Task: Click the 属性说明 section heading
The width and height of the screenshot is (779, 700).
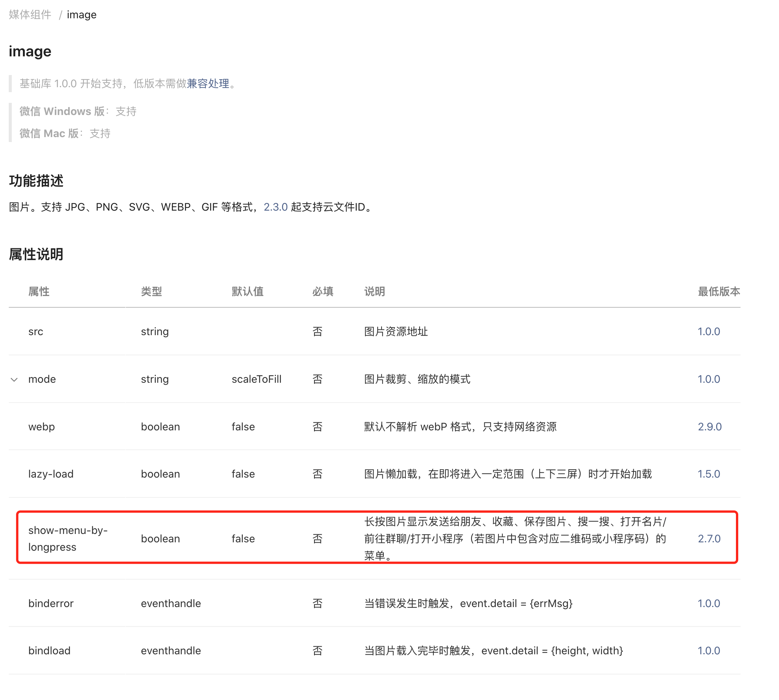Action: pos(36,254)
